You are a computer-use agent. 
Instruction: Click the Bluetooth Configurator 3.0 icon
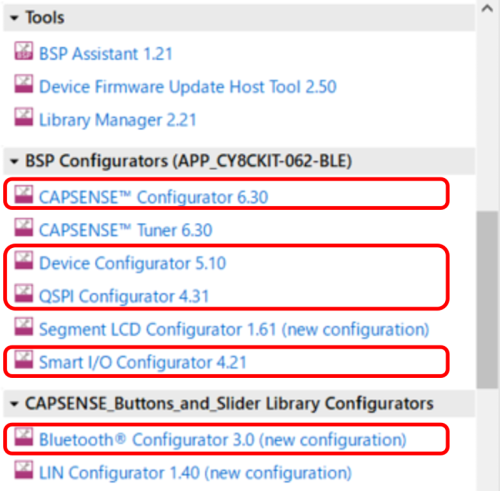coord(24,437)
